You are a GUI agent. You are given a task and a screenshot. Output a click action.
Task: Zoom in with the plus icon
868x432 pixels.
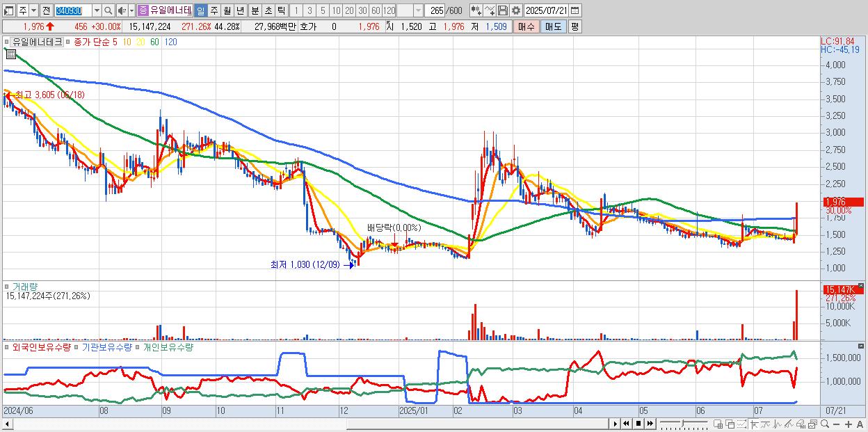(849, 424)
